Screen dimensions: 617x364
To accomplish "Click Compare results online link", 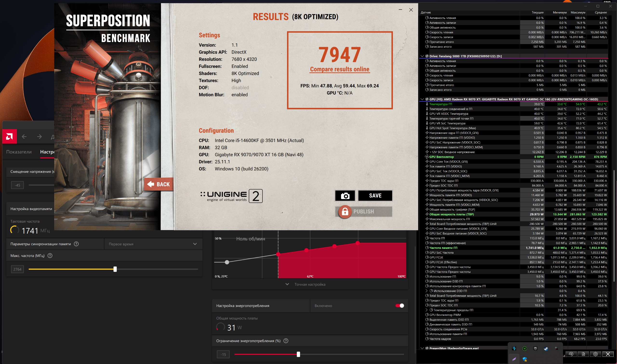I will 340,69.
